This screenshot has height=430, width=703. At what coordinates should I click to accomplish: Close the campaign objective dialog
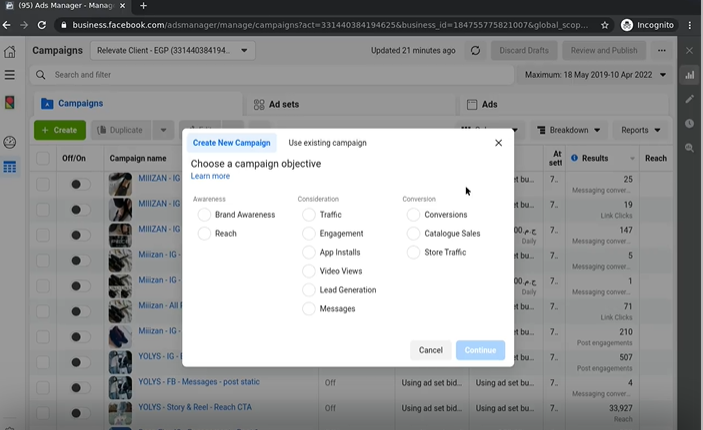point(498,143)
